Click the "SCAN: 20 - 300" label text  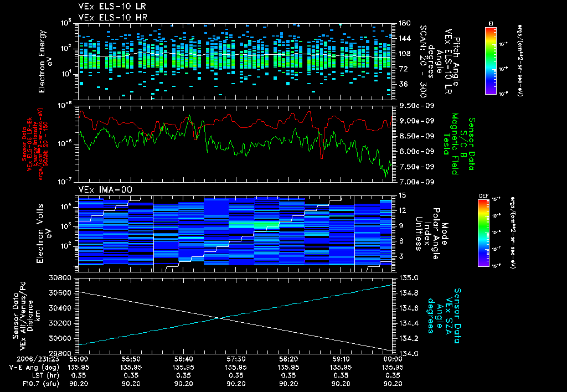tap(423, 61)
